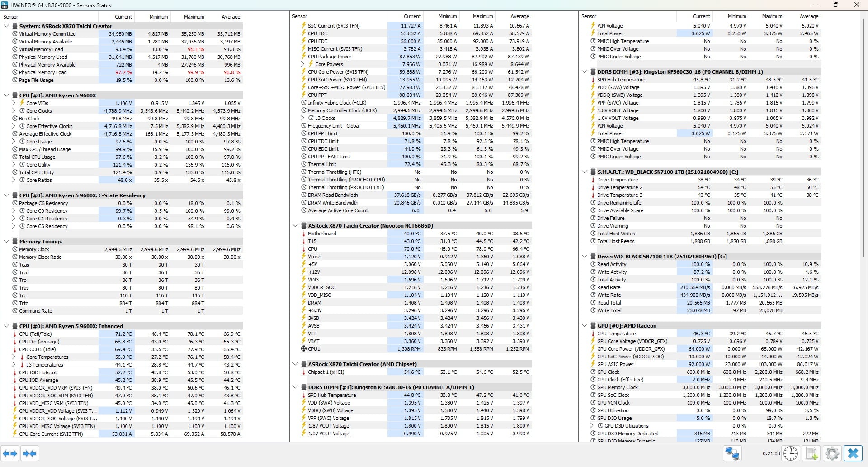
Task: Expand the Core Temperatures subtree
Action: point(14,357)
